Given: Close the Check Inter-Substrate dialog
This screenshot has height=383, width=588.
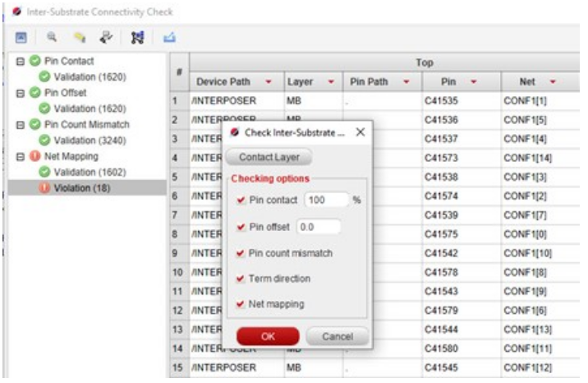Looking at the screenshot, I should [360, 132].
